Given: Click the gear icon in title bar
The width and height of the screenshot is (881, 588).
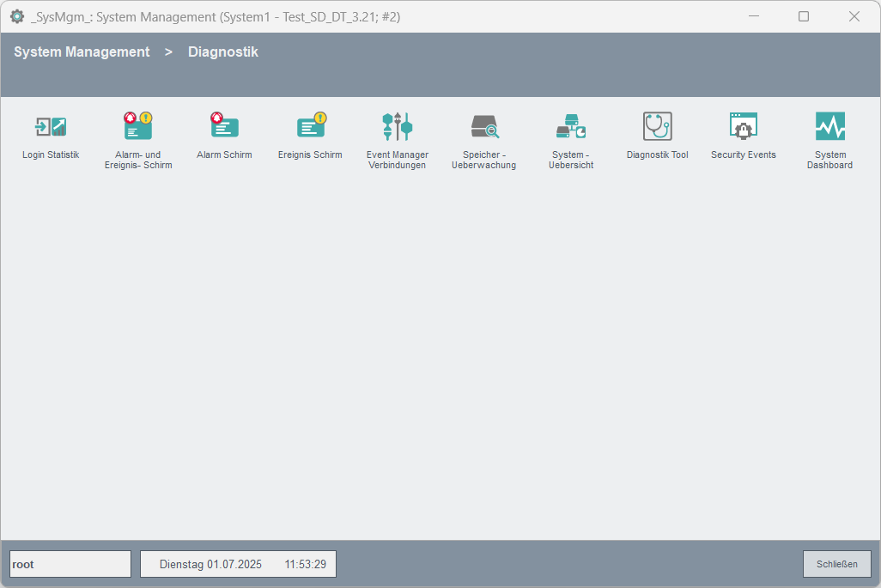Looking at the screenshot, I should pyautogui.click(x=17, y=16).
